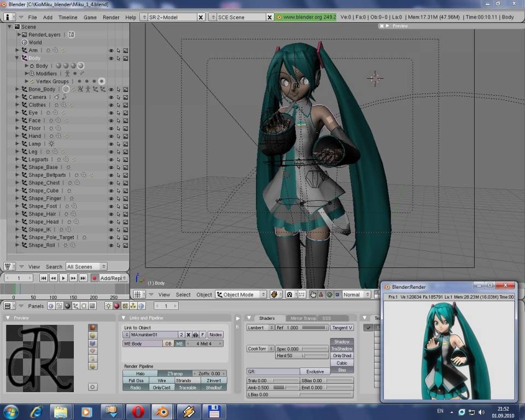Select the Editing context square icon
Image resolution: width=525 pixels, height=420 pixels.
point(84,306)
